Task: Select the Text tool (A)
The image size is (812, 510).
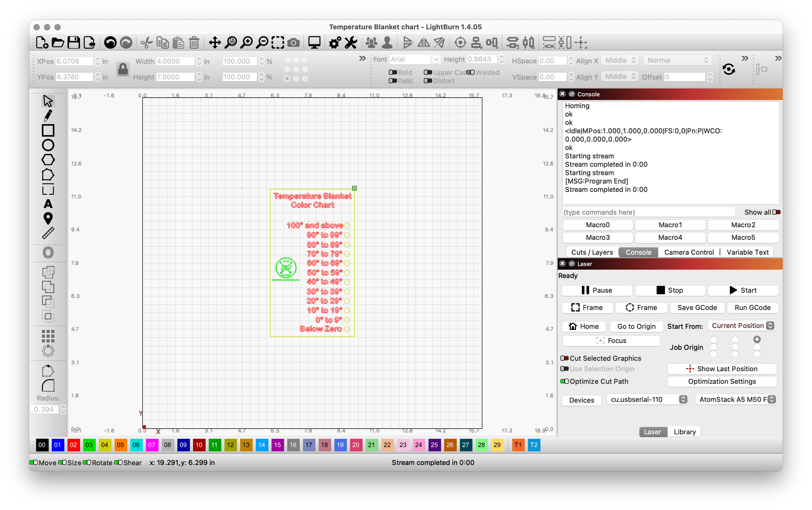Action: pyautogui.click(x=48, y=204)
